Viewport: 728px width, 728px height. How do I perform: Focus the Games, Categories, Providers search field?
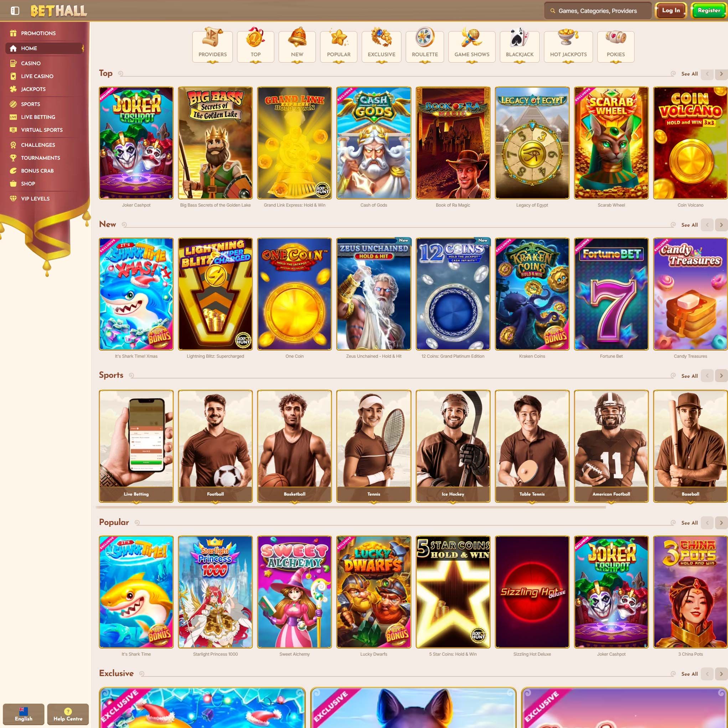click(598, 11)
